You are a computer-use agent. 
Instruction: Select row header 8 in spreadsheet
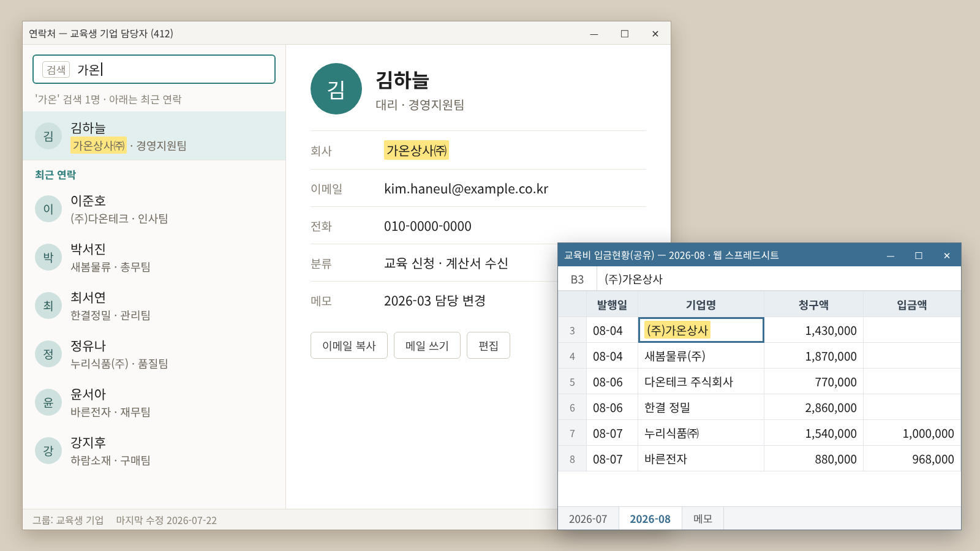(x=572, y=459)
